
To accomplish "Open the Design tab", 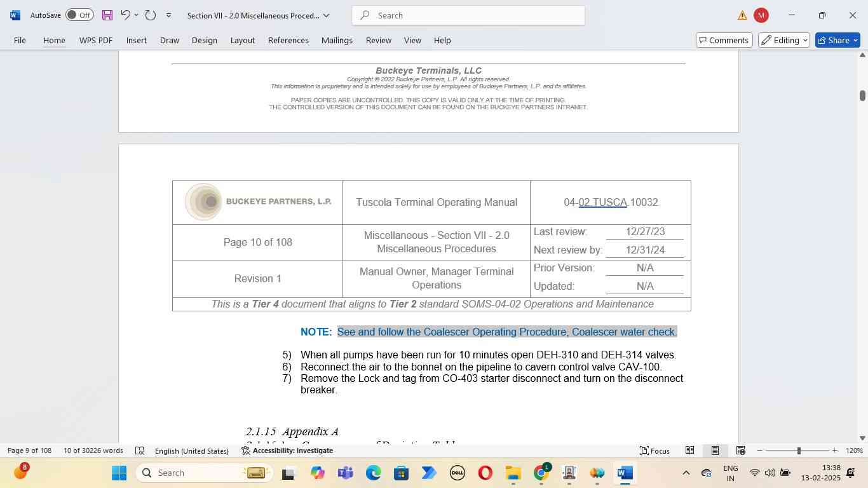I will click(205, 40).
